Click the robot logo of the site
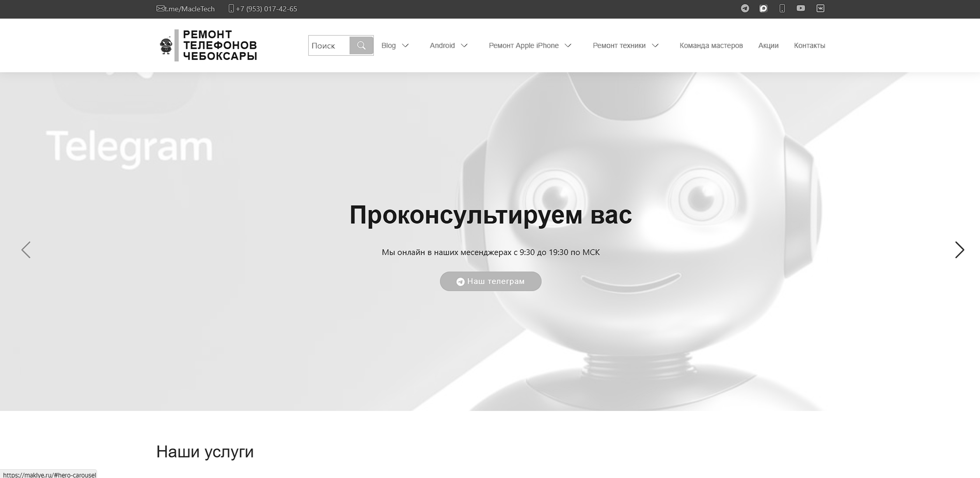The height and width of the screenshot is (478, 980). (x=165, y=46)
